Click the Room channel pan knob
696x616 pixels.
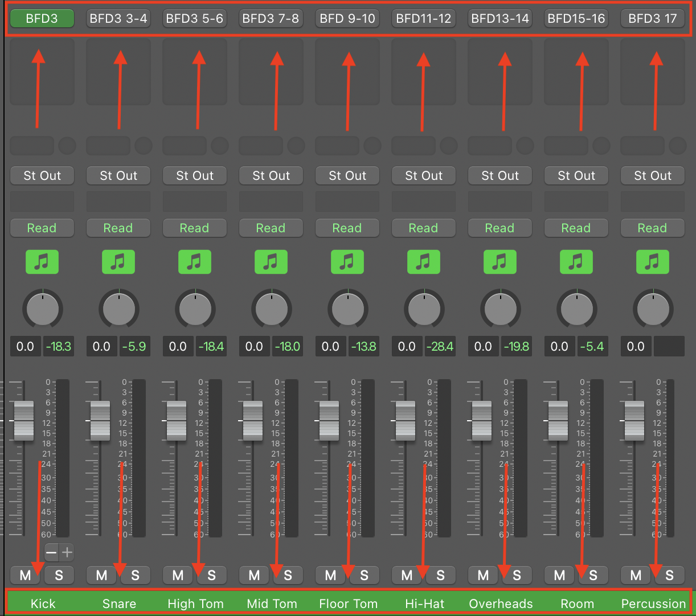(577, 309)
